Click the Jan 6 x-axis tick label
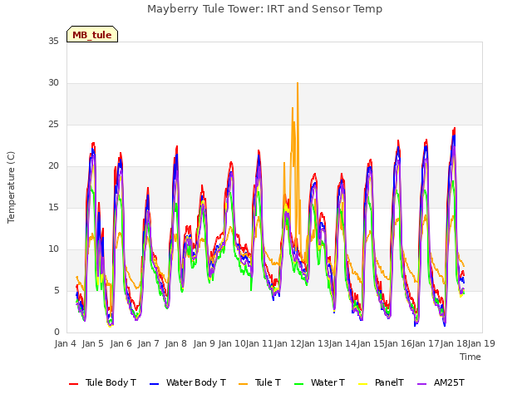Viewport: 532px width, 399px height. point(121,343)
